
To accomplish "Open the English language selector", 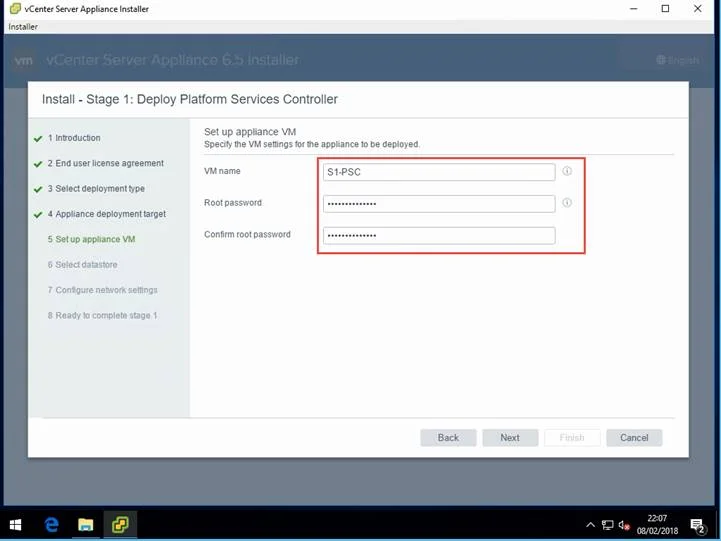I will [677, 60].
